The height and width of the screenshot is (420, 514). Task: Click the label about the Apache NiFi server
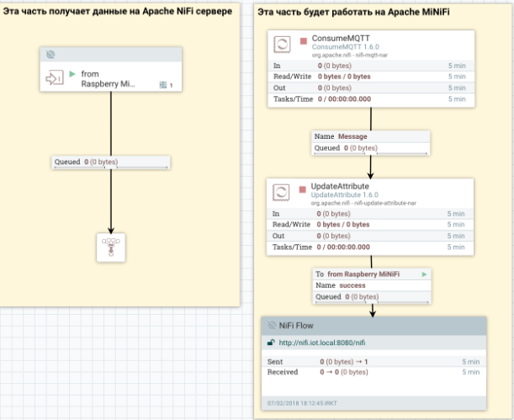point(118,12)
